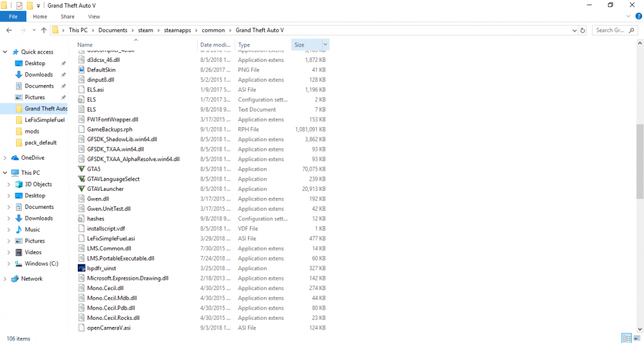Click the Windows (C:) drive icon

tap(19, 264)
